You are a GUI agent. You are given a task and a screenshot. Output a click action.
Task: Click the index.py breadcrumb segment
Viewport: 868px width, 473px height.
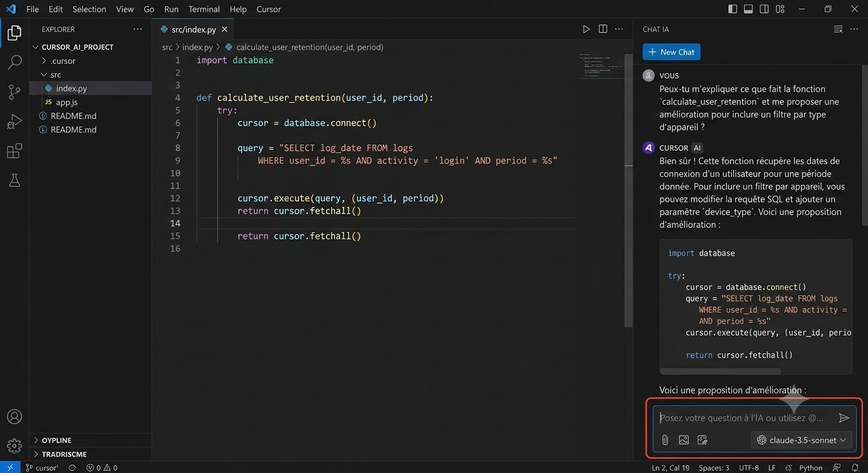[197, 47]
